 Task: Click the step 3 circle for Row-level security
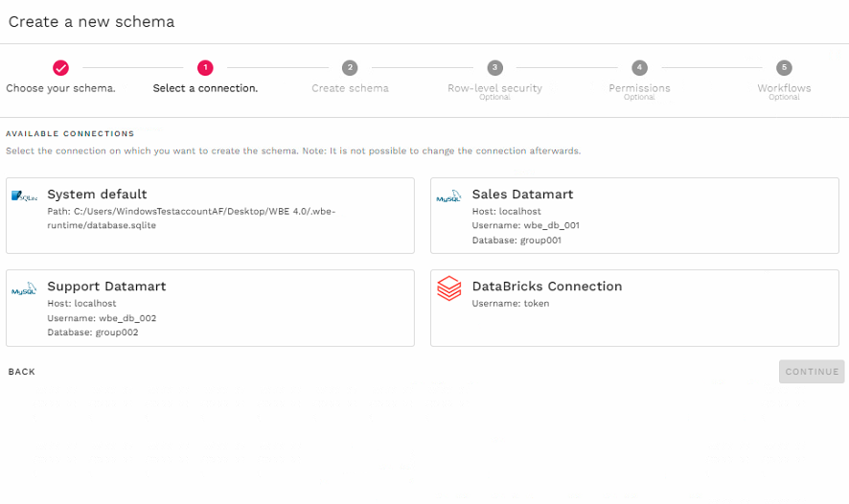coord(494,67)
